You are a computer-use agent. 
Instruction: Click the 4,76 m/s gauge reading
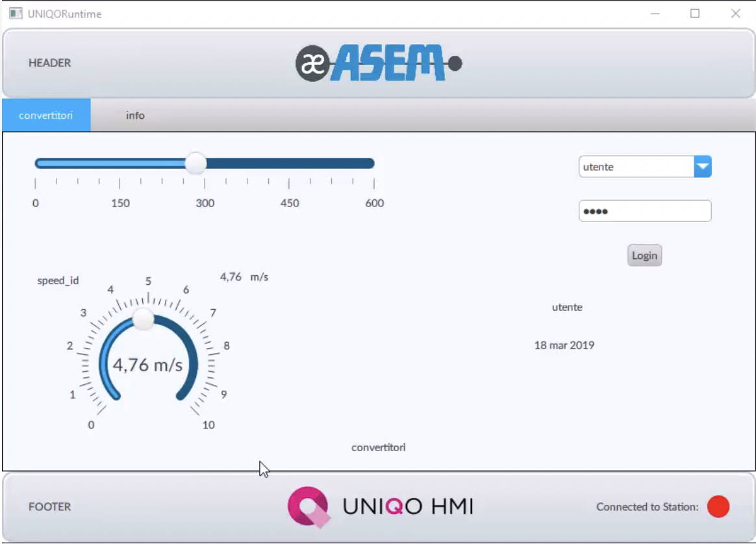pyautogui.click(x=147, y=365)
